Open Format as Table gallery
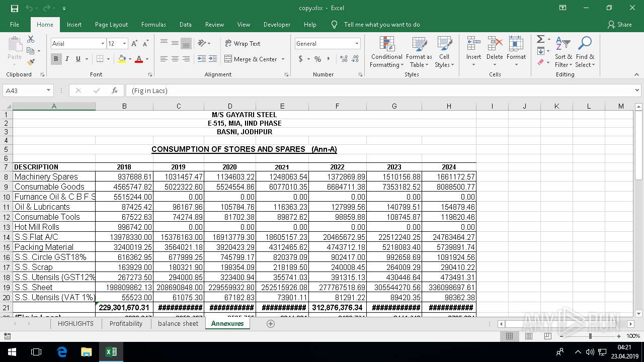 point(419,52)
